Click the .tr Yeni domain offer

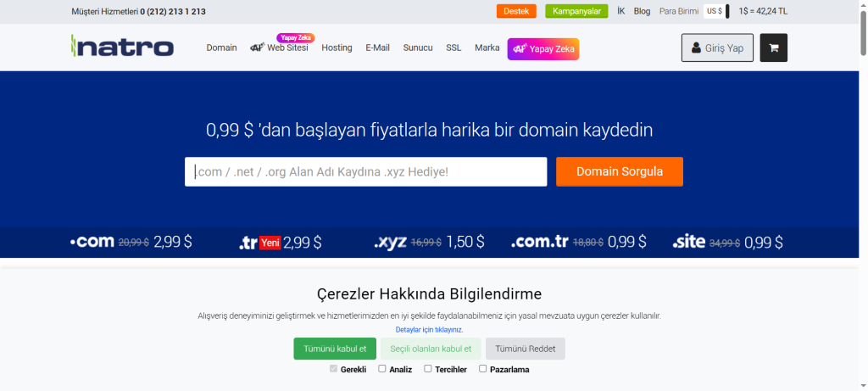281,243
